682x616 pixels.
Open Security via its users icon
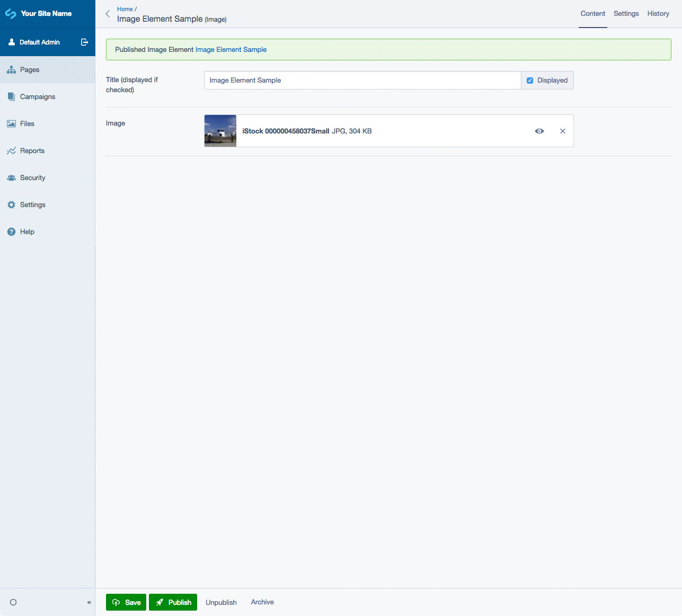coord(11,178)
